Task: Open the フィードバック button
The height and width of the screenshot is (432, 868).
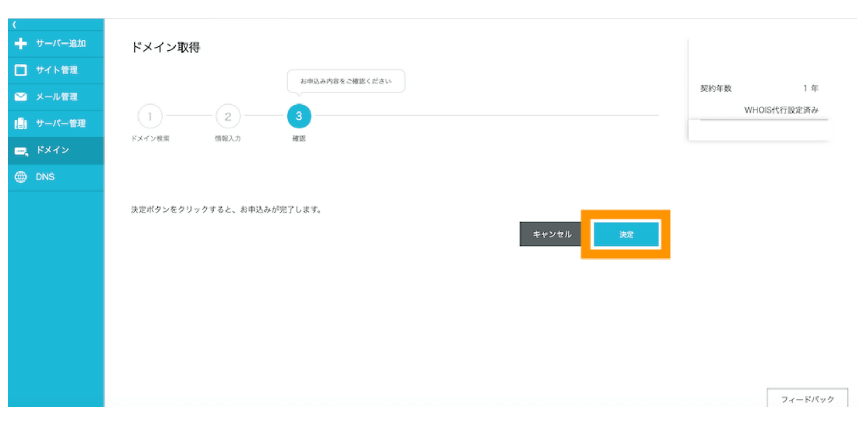Action: [x=807, y=399]
